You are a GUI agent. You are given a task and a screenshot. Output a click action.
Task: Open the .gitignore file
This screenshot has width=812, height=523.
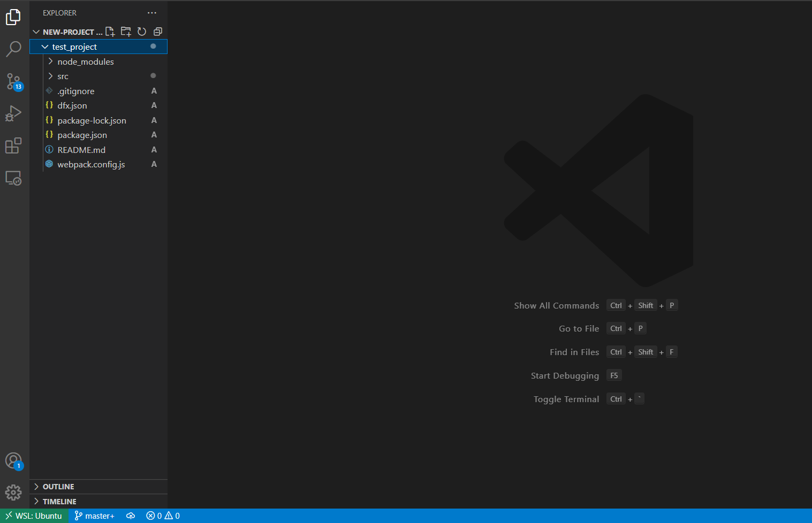pyautogui.click(x=98, y=91)
